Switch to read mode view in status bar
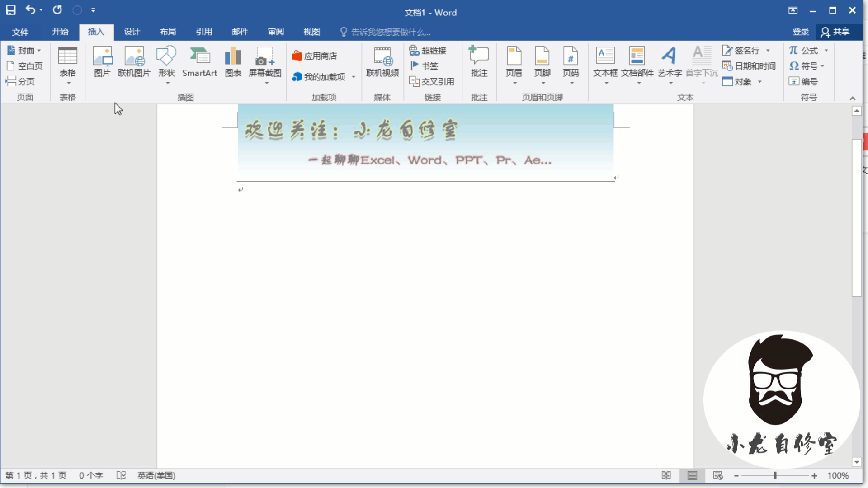The width and height of the screenshot is (868, 488). (x=666, y=475)
